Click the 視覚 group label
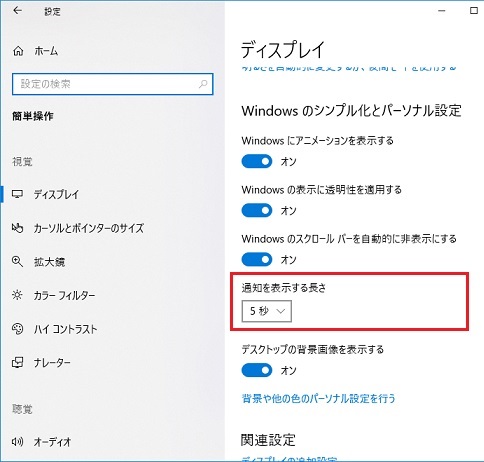Viewport: 484px width, 462px height. coord(22,162)
